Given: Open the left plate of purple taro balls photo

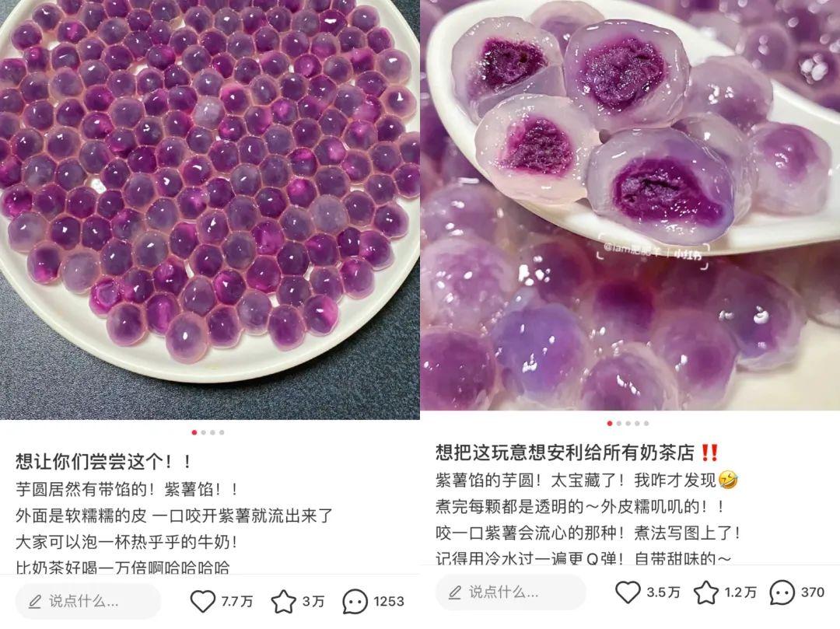Looking at the screenshot, I should click(209, 209).
